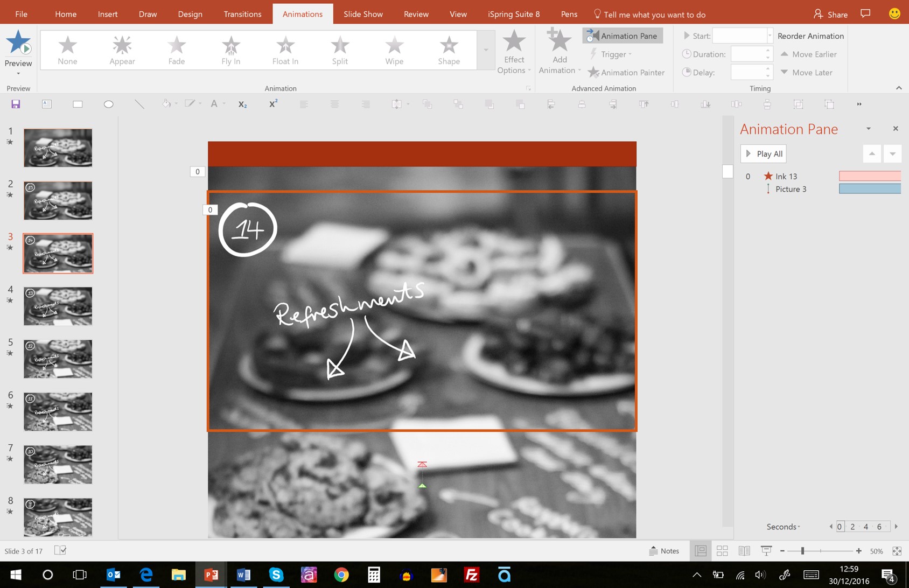This screenshot has height=588, width=909.
Task: Select the Fly In animation
Action: pyautogui.click(x=230, y=50)
